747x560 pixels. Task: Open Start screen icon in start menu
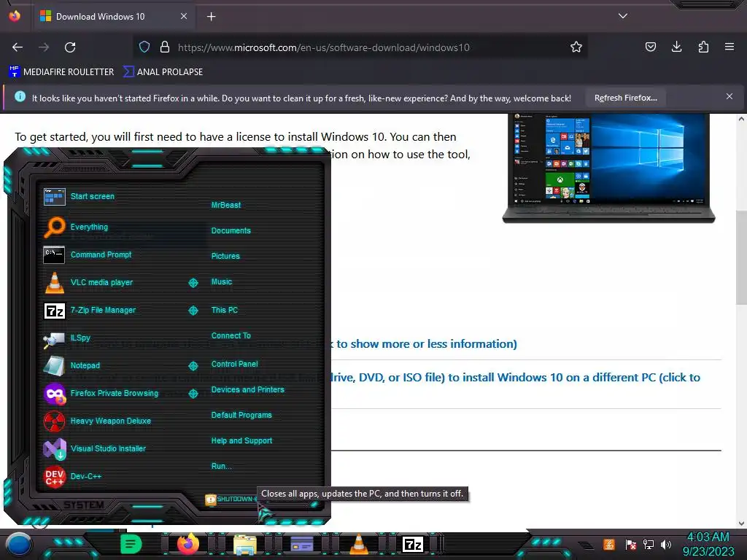tap(54, 196)
